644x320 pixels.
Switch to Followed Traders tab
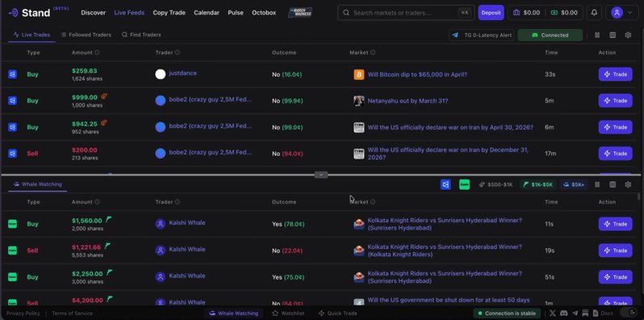(86, 35)
